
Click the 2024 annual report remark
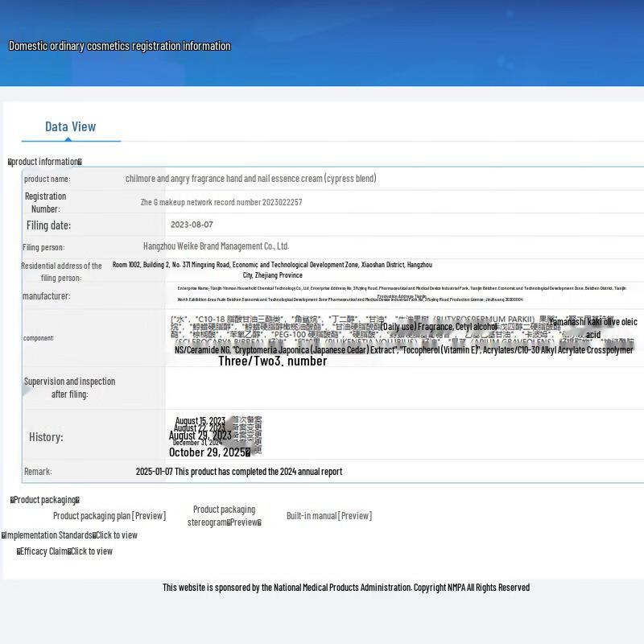pos(238,472)
